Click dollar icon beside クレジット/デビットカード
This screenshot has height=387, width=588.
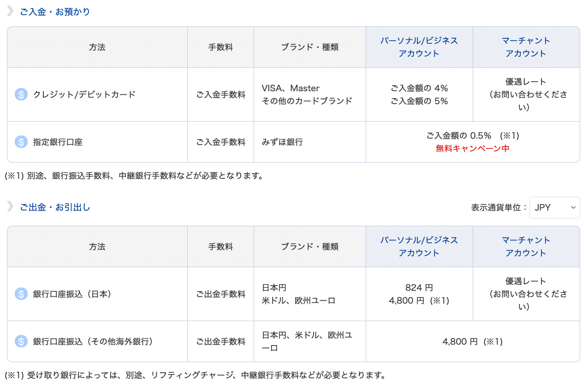pyautogui.click(x=21, y=94)
